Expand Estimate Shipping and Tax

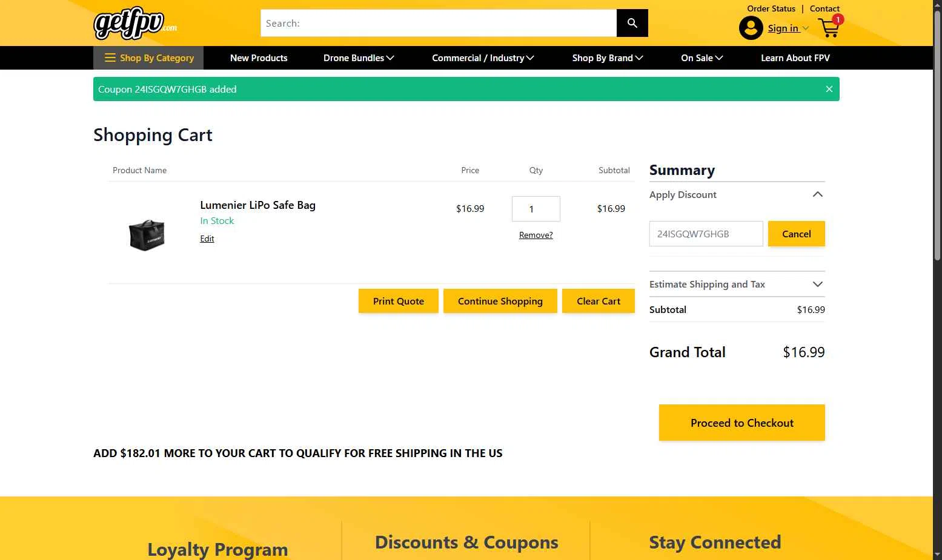[737, 285]
